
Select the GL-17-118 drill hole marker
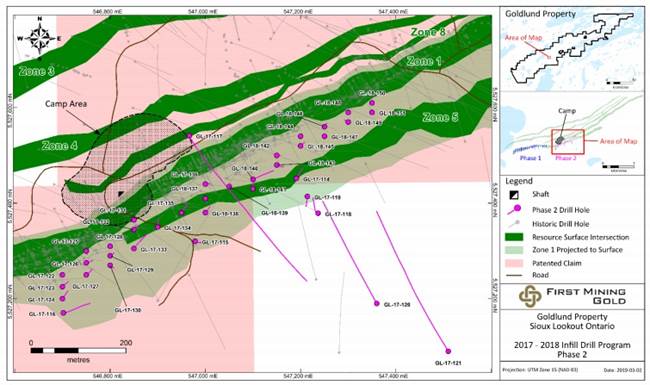click(318, 213)
